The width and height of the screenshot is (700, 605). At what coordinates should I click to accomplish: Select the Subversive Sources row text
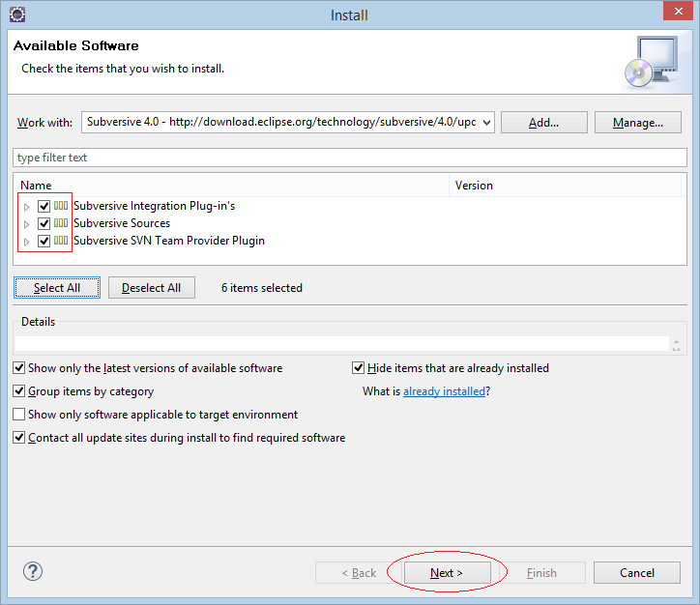[x=122, y=223]
